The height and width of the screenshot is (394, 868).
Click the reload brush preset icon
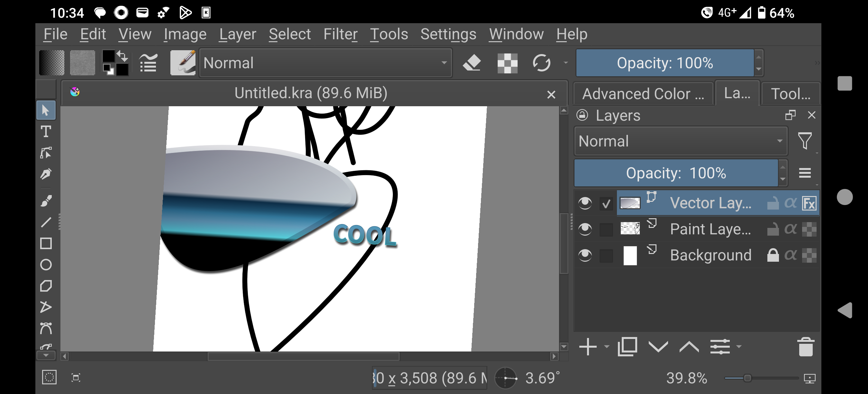541,63
